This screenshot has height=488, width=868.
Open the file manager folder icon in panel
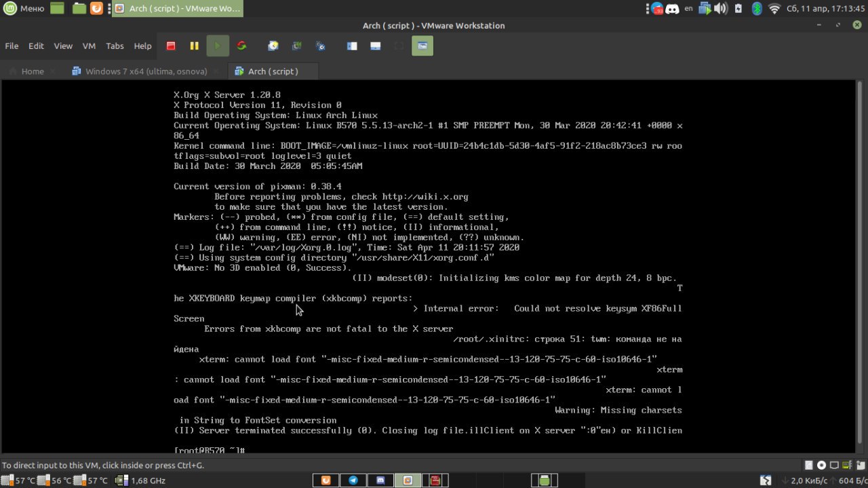(79, 8)
